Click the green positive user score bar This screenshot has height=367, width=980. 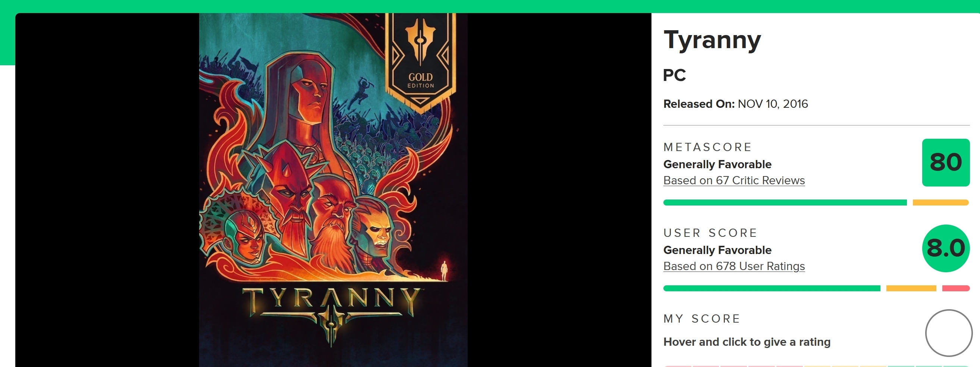pyautogui.click(x=772, y=288)
